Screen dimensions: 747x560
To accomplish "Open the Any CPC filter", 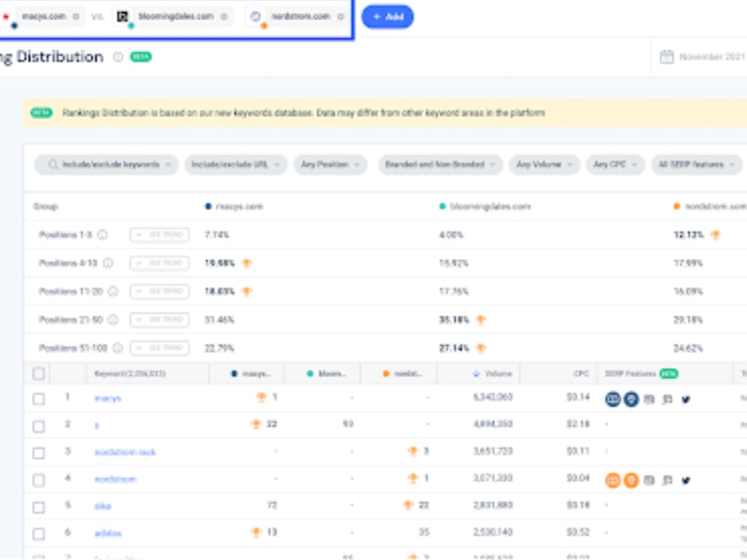I will [x=615, y=165].
